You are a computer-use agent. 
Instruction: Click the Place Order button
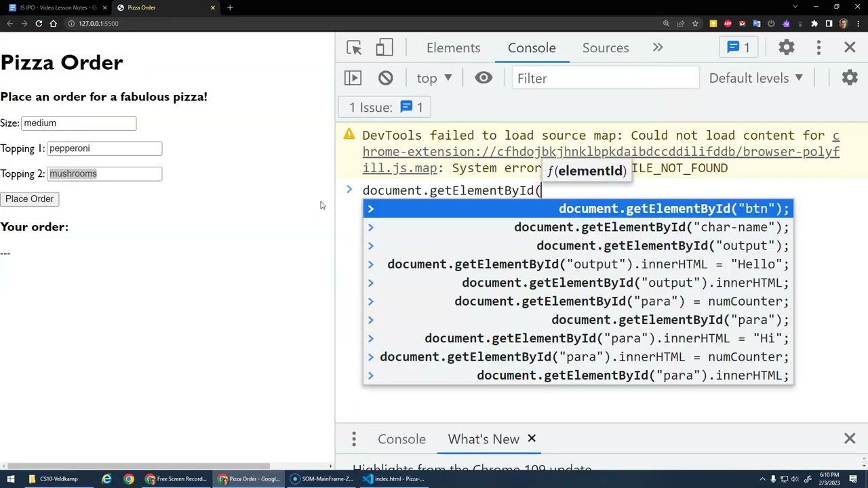(29, 199)
